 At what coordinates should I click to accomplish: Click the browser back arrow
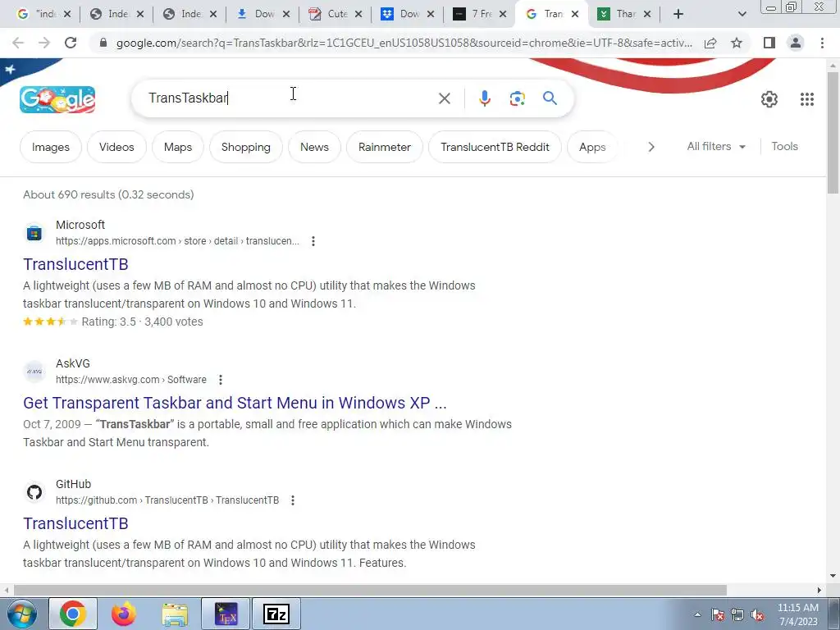18,43
